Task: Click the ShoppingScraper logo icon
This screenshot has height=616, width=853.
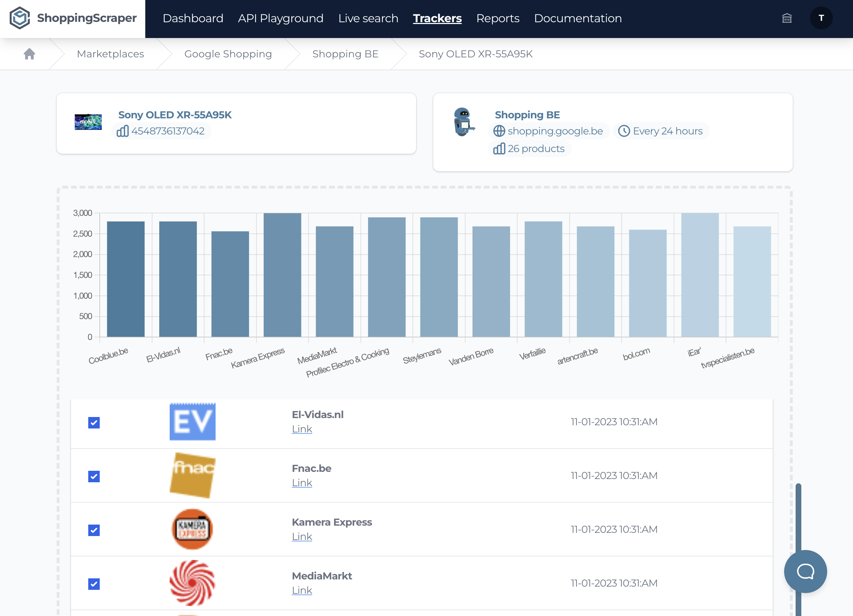Action: click(20, 18)
